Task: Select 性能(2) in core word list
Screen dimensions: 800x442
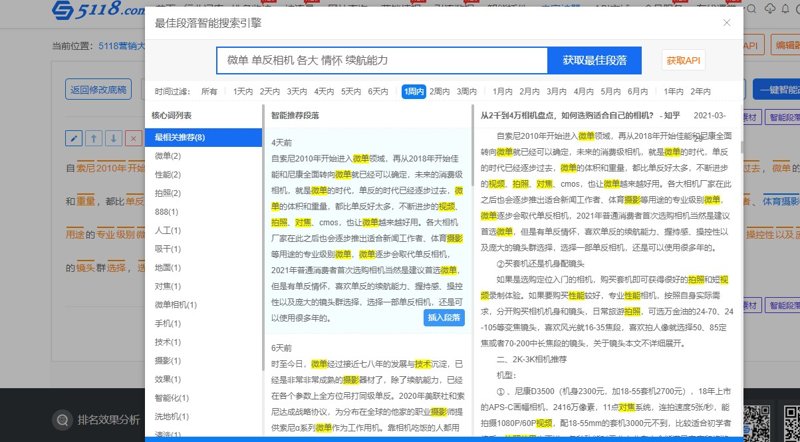Action: coord(168,175)
